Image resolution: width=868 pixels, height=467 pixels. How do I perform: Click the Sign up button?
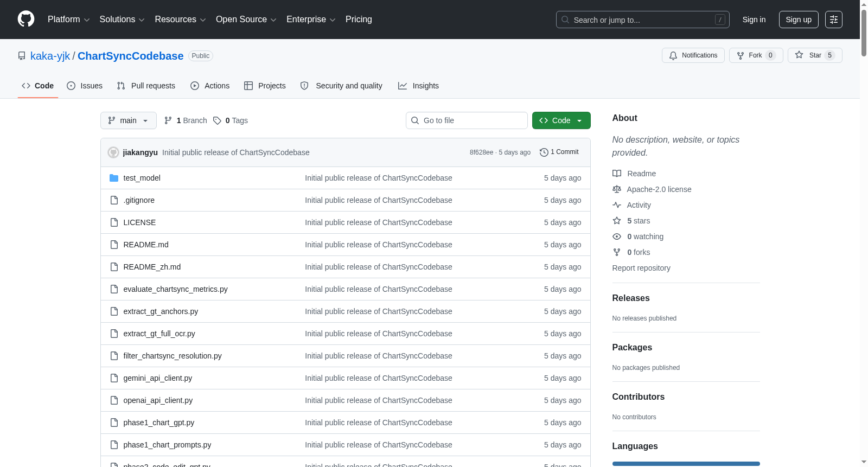799,20
